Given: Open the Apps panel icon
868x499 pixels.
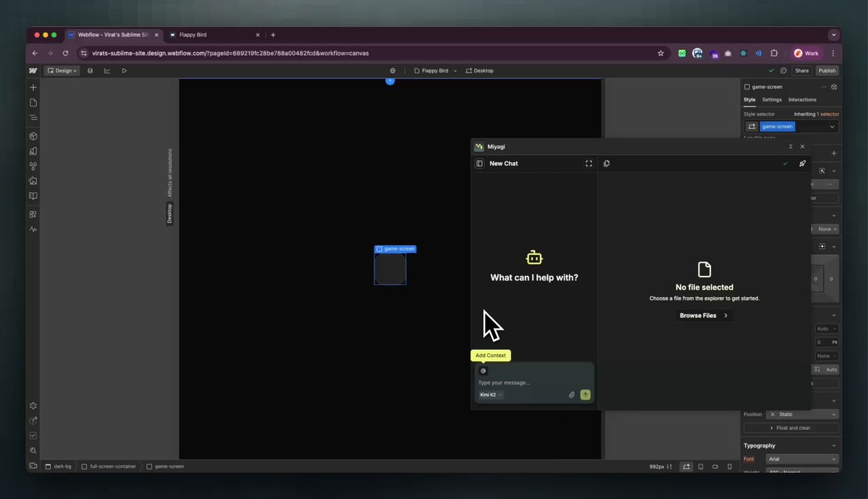Looking at the screenshot, I should (x=33, y=214).
